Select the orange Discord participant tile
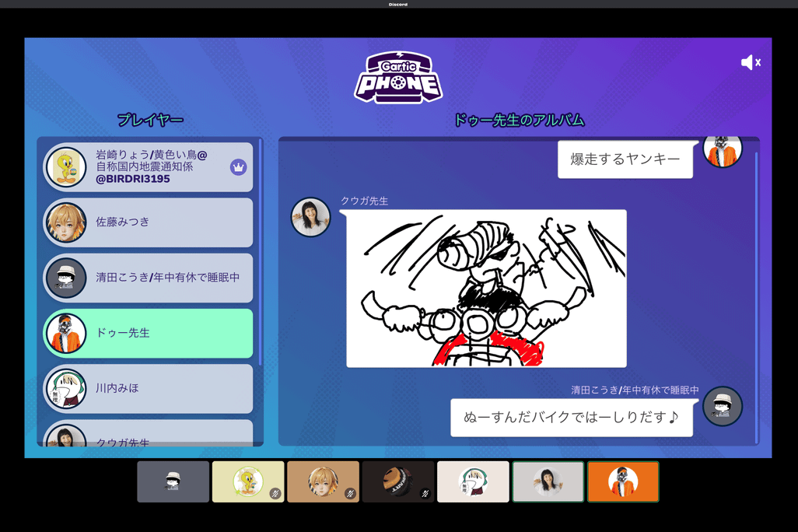 [x=624, y=481]
